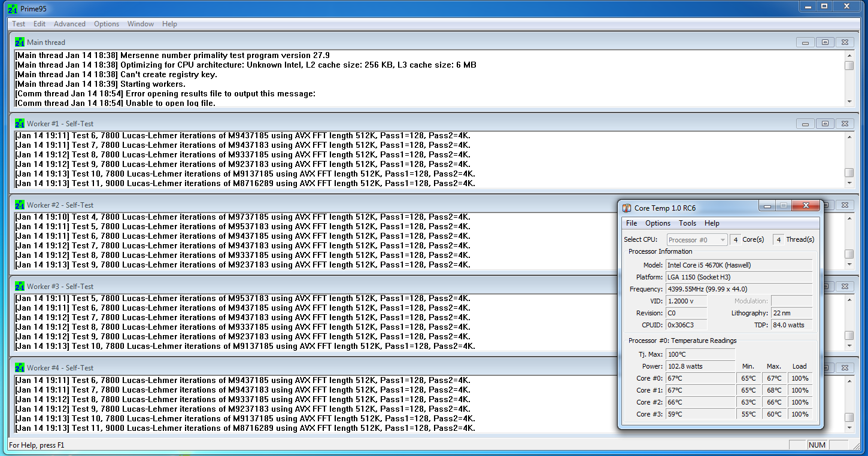
Task: Open the Advanced menu in Prime95
Action: (69, 24)
